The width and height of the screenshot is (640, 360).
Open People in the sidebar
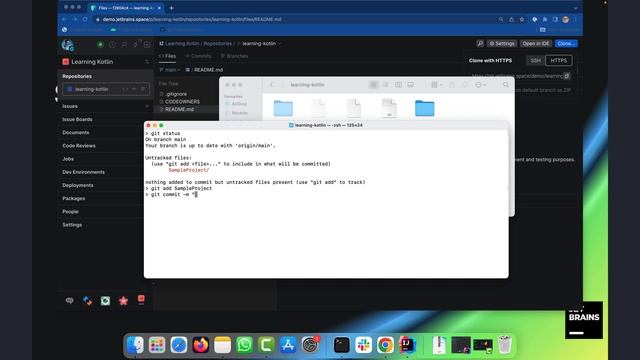[x=70, y=211]
